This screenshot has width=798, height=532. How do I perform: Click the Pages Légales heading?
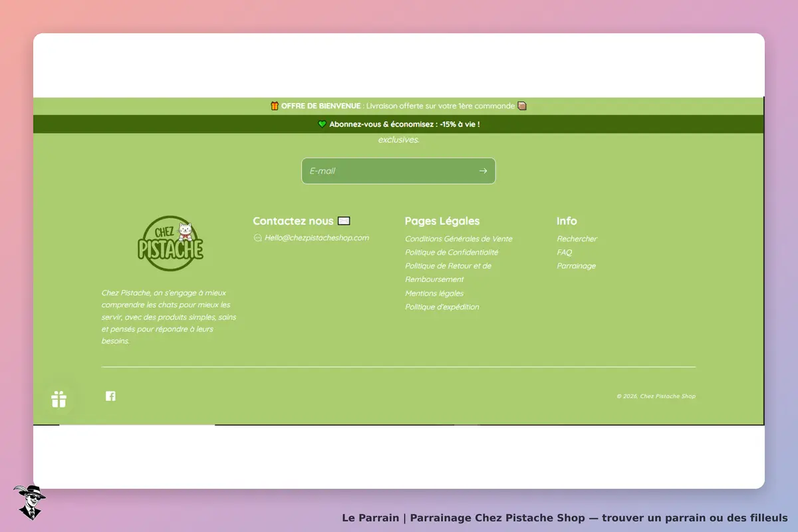(x=442, y=221)
